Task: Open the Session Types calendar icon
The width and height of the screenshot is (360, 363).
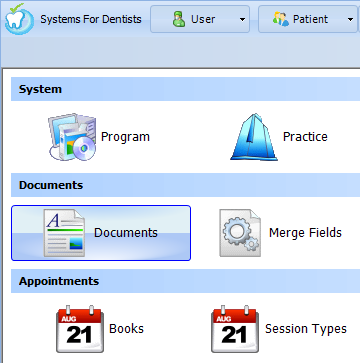Action: (x=235, y=329)
